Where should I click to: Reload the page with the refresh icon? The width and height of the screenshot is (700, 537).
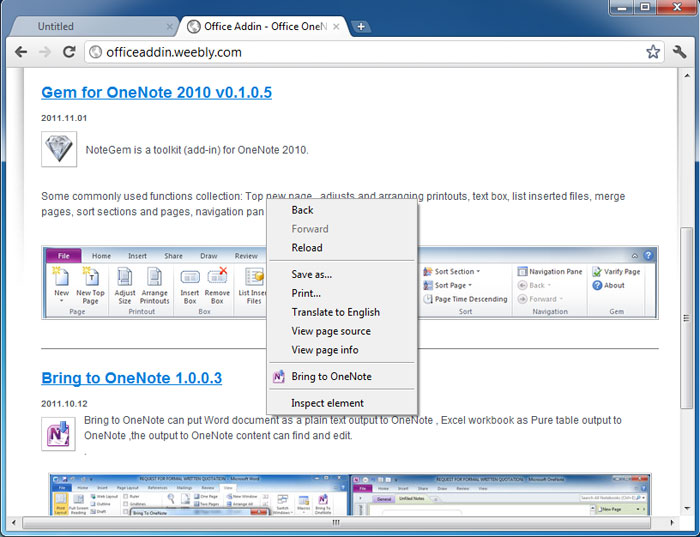pyautogui.click(x=69, y=52)
